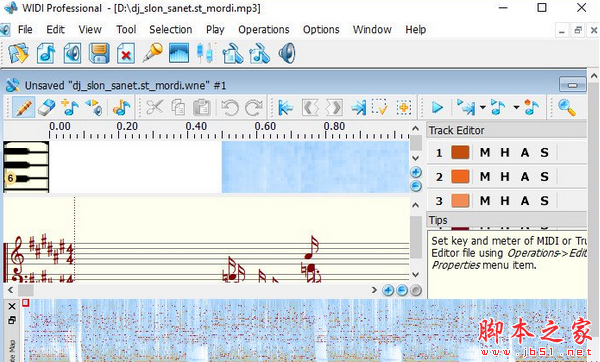
Task: Click the play notes icon
Action: pos(498,108)
